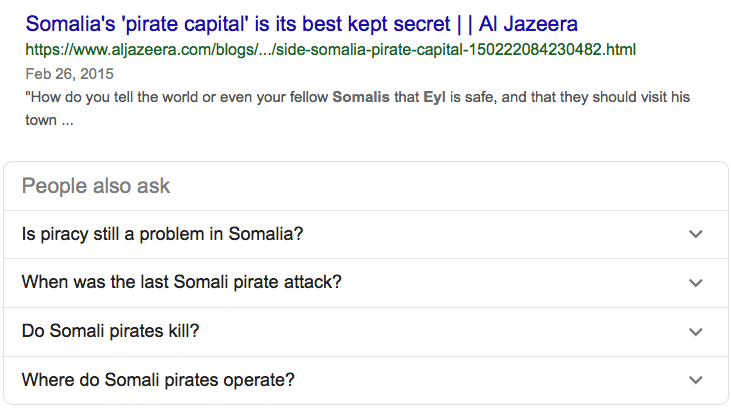Screen dimensions: 731x410
Task: Click the "Feb 26, 2015" date
Action: click(x=70, y=73)
